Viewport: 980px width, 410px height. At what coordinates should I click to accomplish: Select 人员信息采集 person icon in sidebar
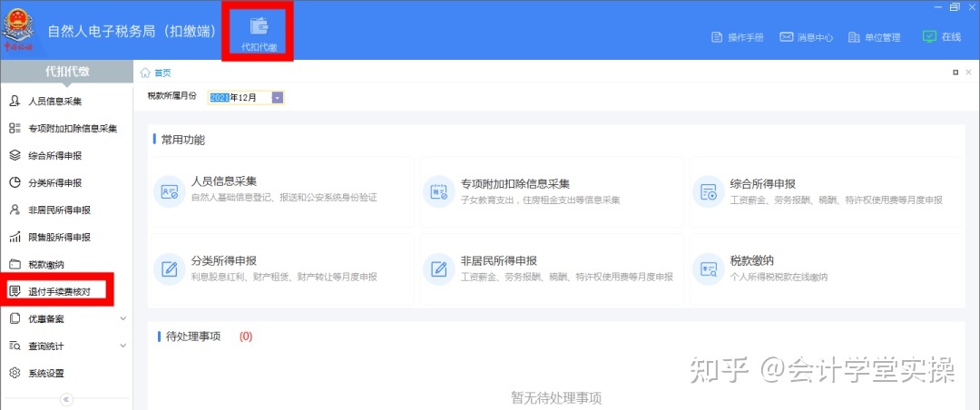pyautogui.click(x=15, y=101)
